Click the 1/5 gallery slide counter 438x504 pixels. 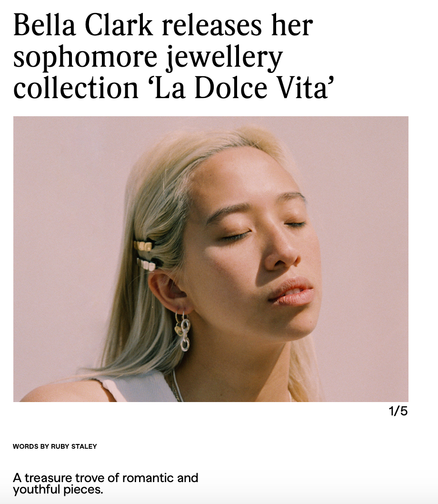click(x=398, y=411)
